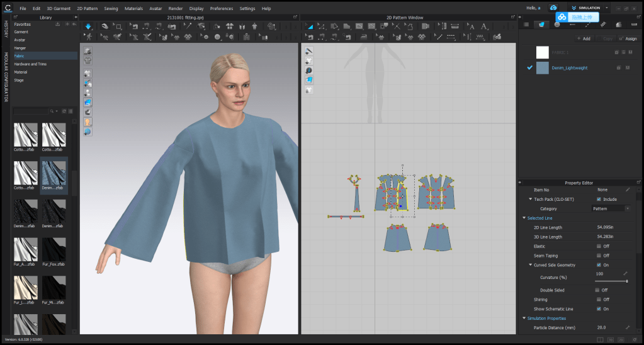Enable the Elastic checkbox

click(x=599, y=246)
